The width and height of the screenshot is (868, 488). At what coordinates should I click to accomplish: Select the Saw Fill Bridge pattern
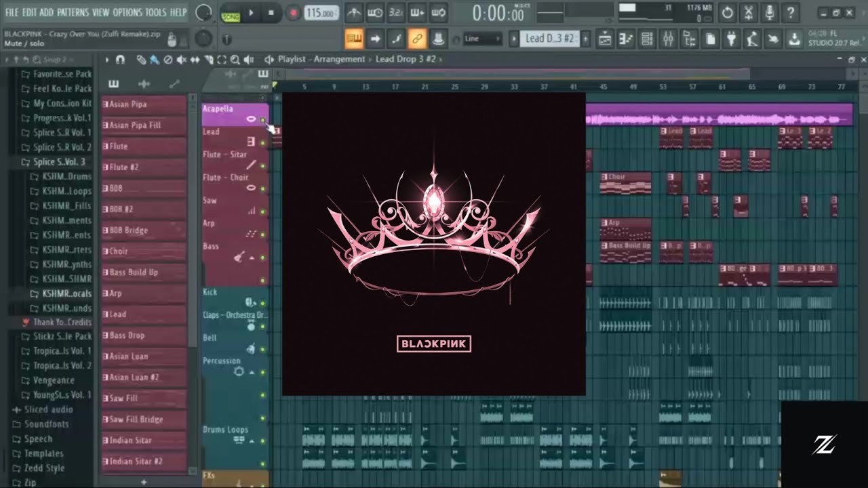(144, 420)
